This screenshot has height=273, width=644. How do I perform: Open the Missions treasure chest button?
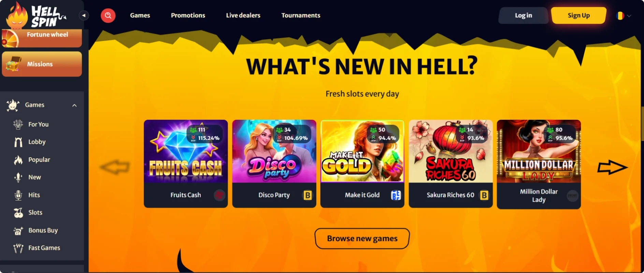click(x=42, y=64)
